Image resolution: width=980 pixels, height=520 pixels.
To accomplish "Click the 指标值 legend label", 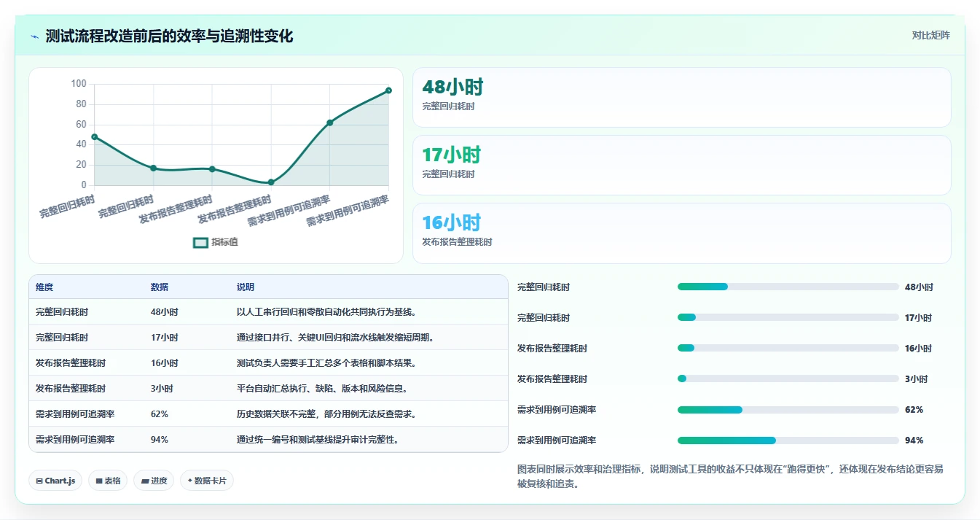I will tap(224, 242).
